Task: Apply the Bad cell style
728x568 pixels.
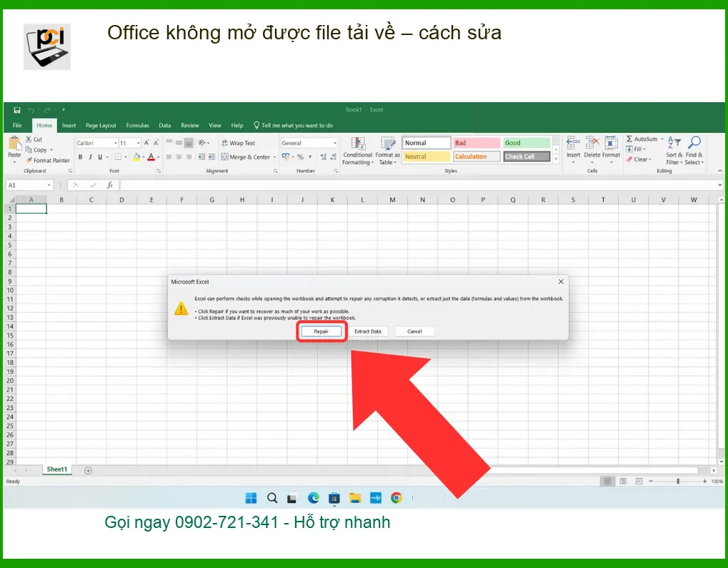Action: click(477, 143)
